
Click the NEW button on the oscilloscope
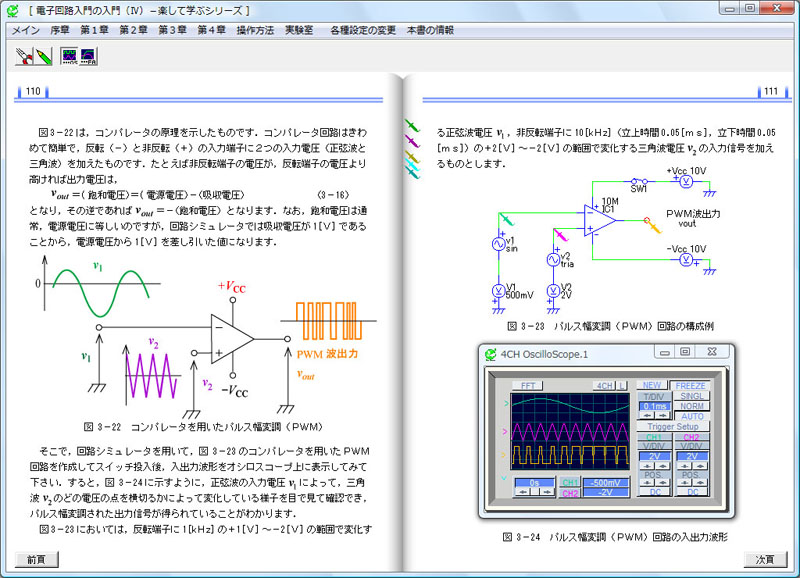(x=652, y=385)
